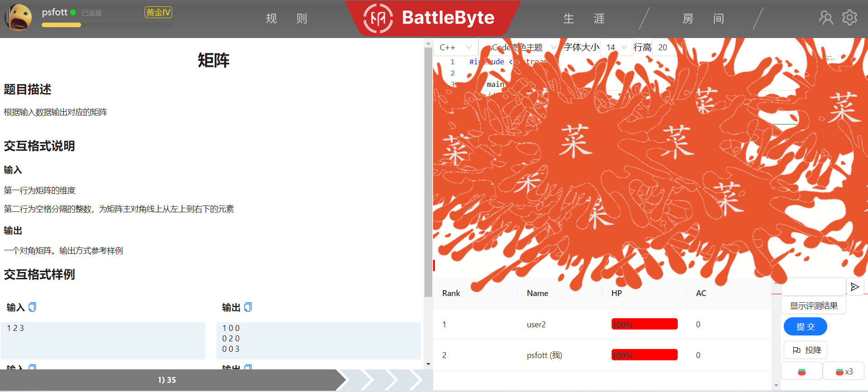Click the AC column header
The height and width of the screenshot is (392, 868).
701,293
